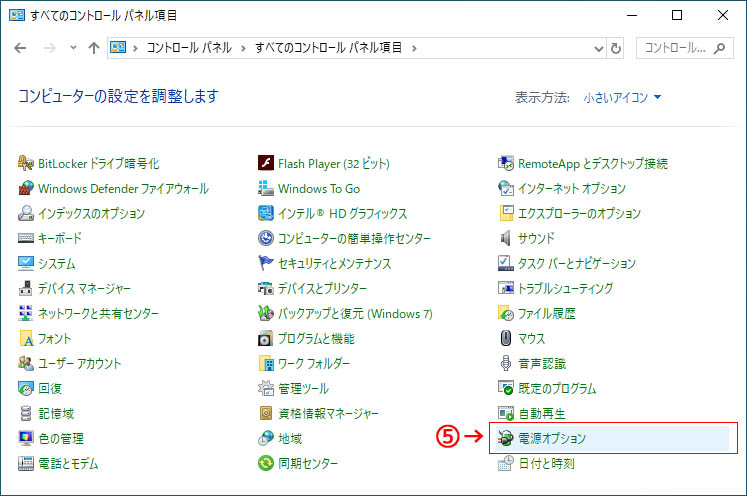Viewport: 747px width, 496px height.
Task: Open the フォント folder icon
Action: coord(26,338)
